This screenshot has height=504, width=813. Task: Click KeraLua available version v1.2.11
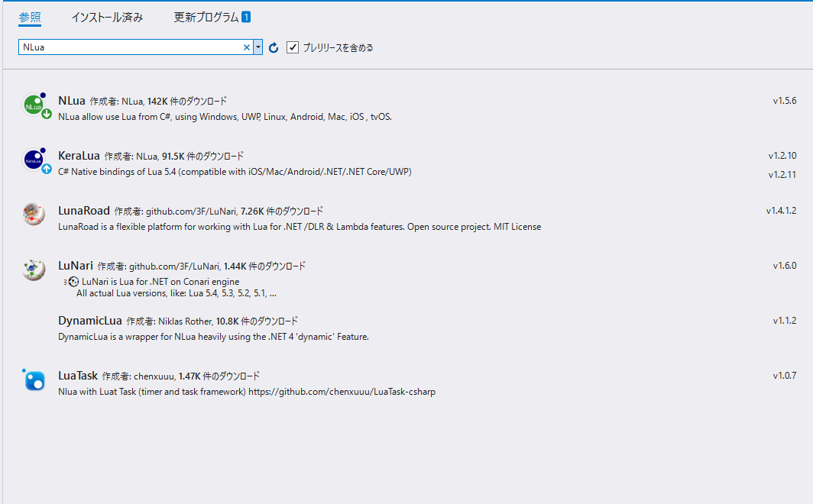tap(782, 175)
